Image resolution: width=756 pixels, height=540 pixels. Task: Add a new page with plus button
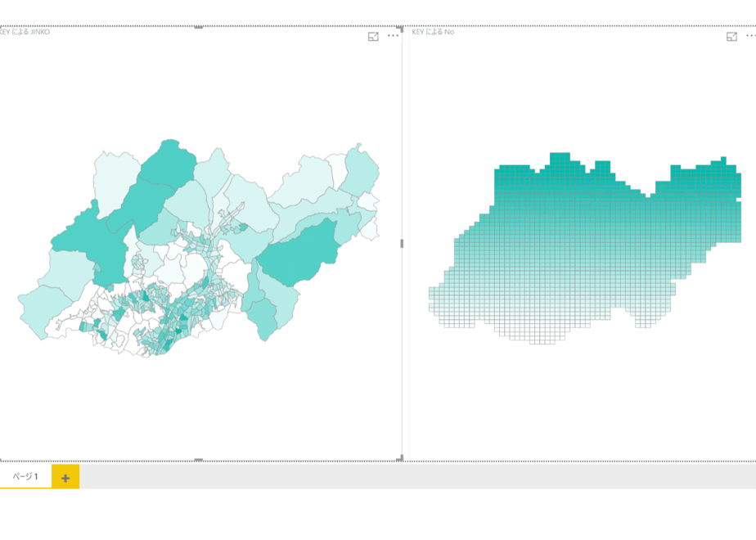(x=65, y=478)
